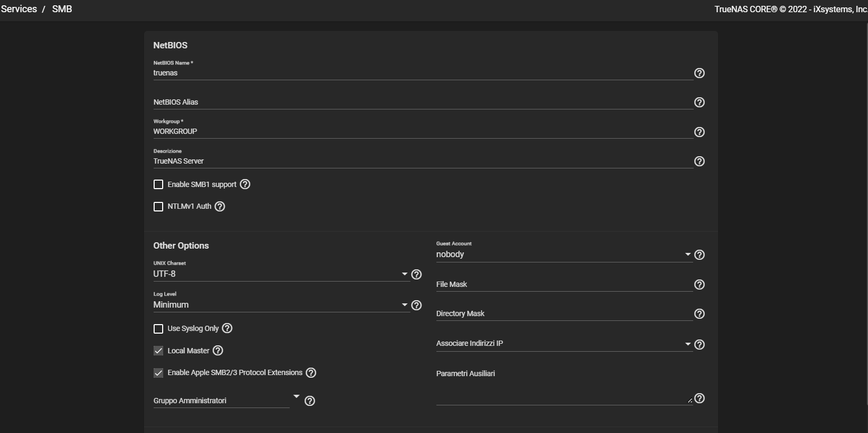Edit the NetBIOS Name field
This screenshot has width=868, height=433.
[423, 73]
